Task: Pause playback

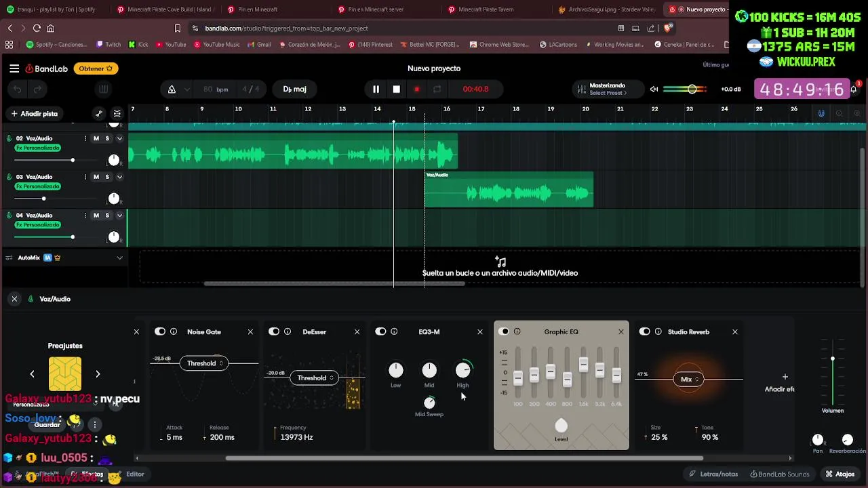Action: click(x=376, y=89)
